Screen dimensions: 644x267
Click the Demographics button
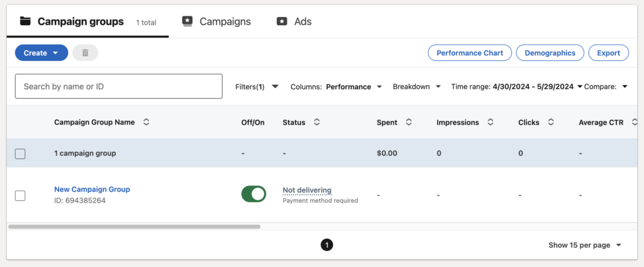pos(550,53)
